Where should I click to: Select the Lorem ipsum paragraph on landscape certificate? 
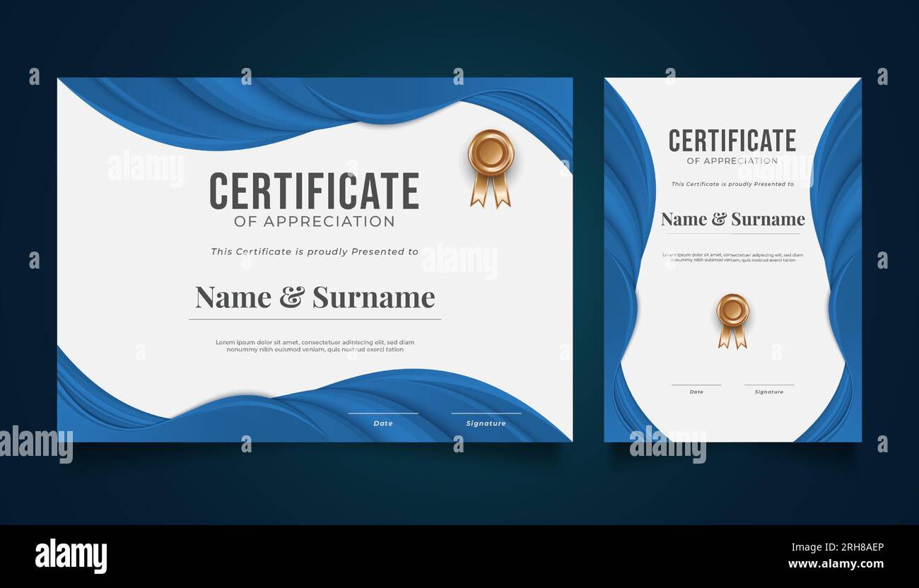[x=315, y=346]
